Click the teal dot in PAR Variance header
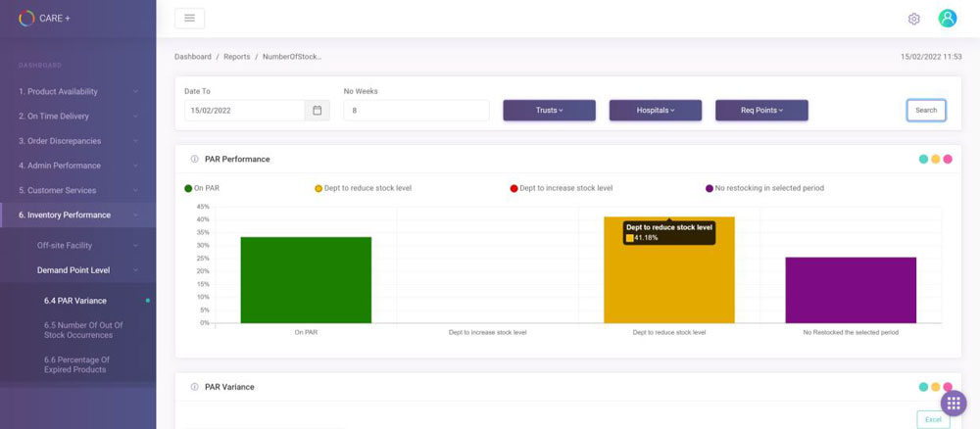The height and width of the screenshot is (429, 980). [923, 387]
